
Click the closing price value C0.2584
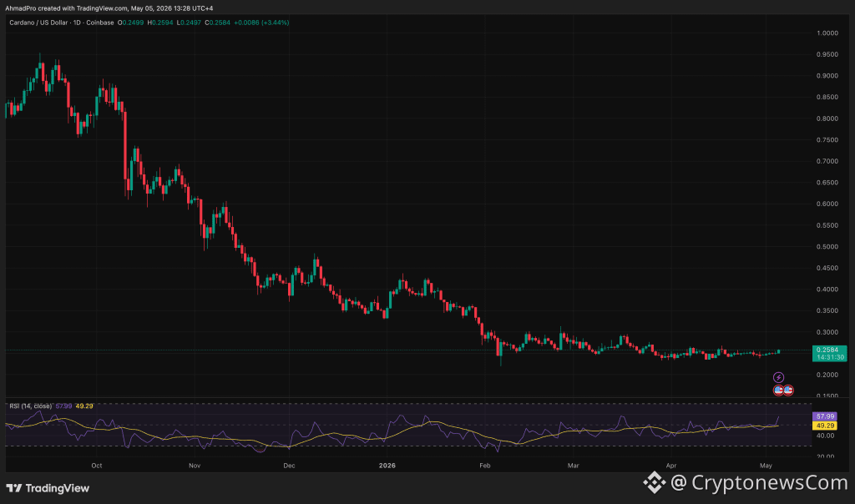(x=218, y=23)
